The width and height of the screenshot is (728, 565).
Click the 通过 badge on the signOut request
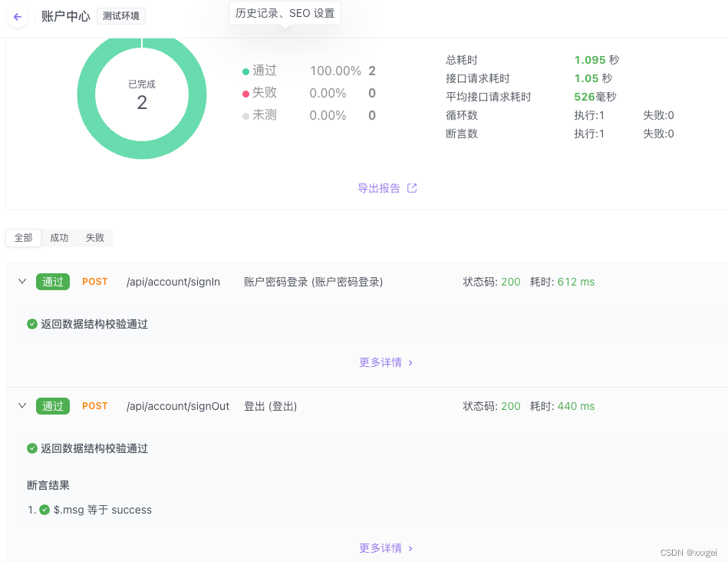coord(52,406)
